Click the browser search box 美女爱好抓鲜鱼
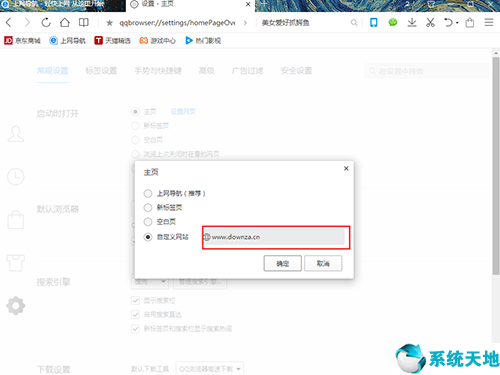 tap(286, 23)
